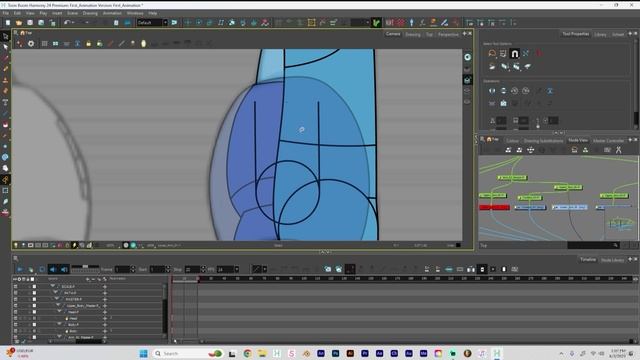Select the Paint bucket tool in left toolbar
The height and width of the screenshot is (360, 640).
pyautogui.click(x=5, y=124)
